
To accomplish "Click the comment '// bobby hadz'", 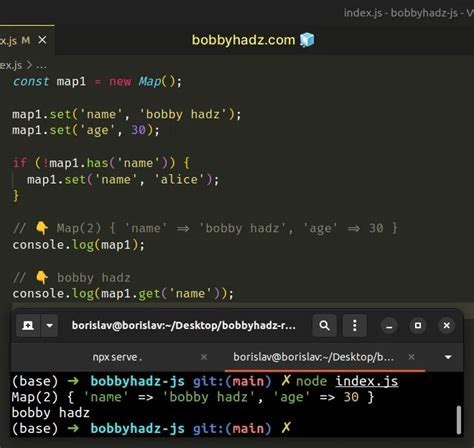I will [72, 277].
